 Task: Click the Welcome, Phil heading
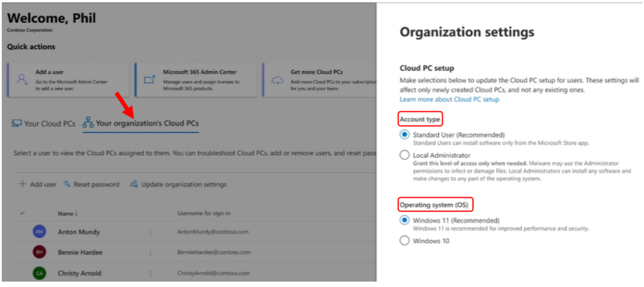click(x=52, y=18)
